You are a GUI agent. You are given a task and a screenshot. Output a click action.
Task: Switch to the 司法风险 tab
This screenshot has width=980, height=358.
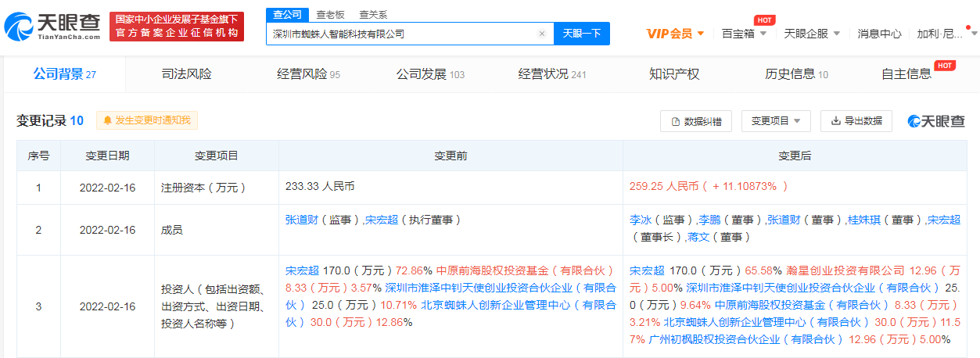186,74
